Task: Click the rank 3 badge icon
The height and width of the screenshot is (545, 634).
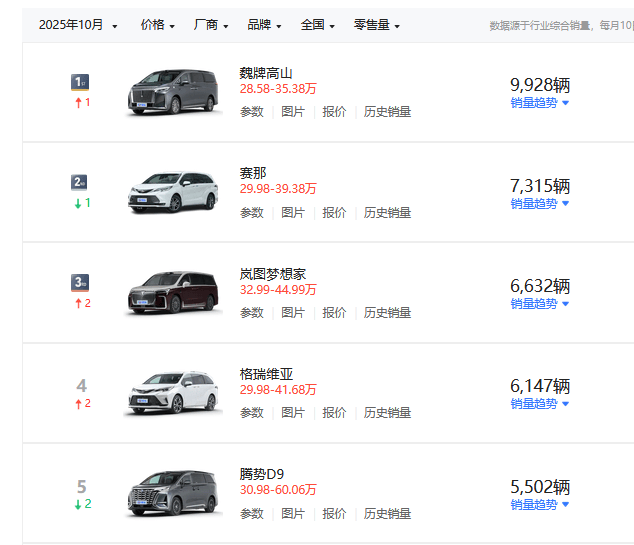Action: 81,282
